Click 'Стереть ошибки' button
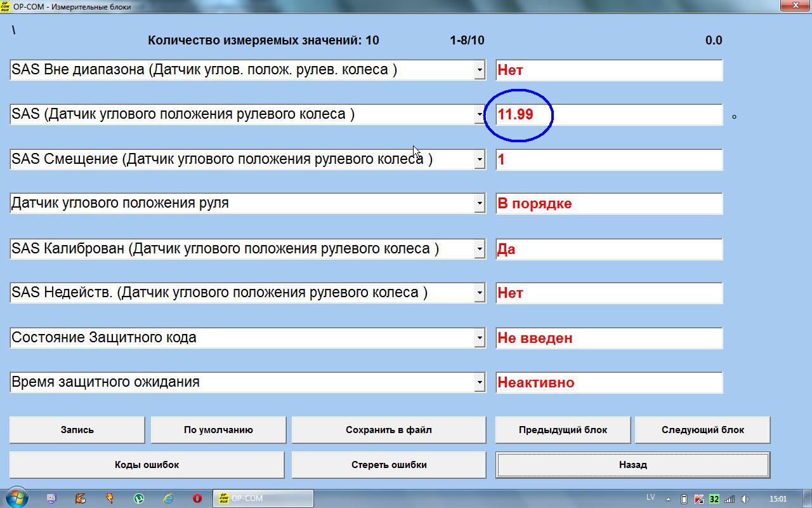812x508 pixels. [389, 465]
